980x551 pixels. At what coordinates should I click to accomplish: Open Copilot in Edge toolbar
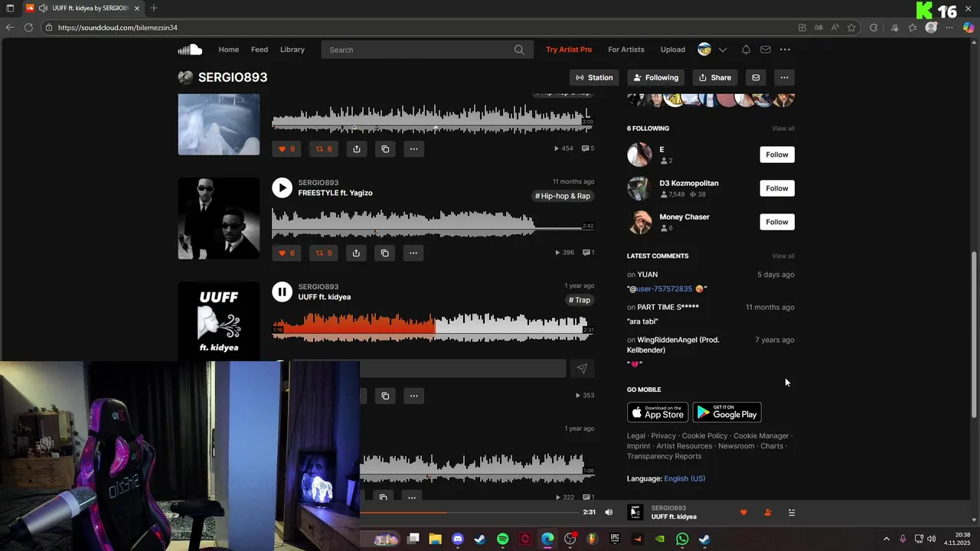pos(969,28)
